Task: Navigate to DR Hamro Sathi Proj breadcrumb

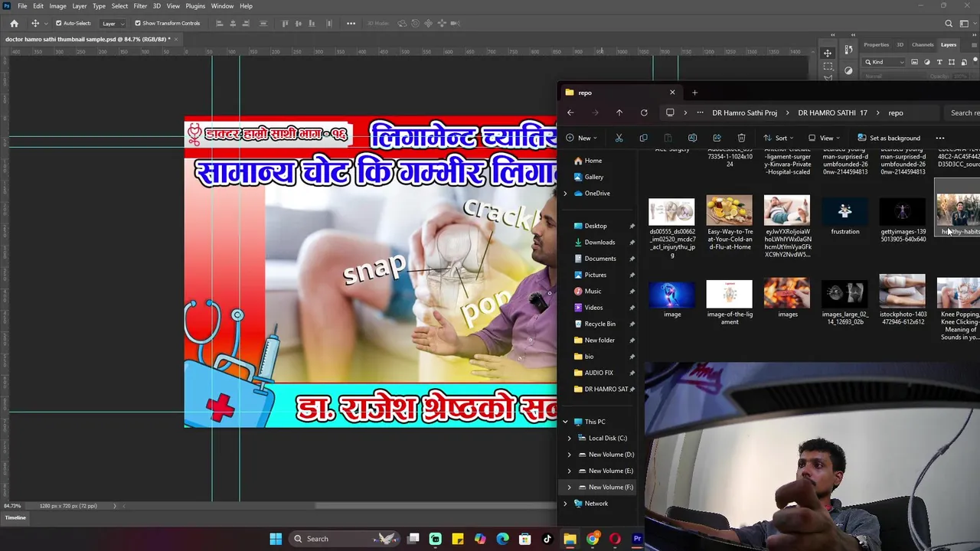Action: click(744, 112)
